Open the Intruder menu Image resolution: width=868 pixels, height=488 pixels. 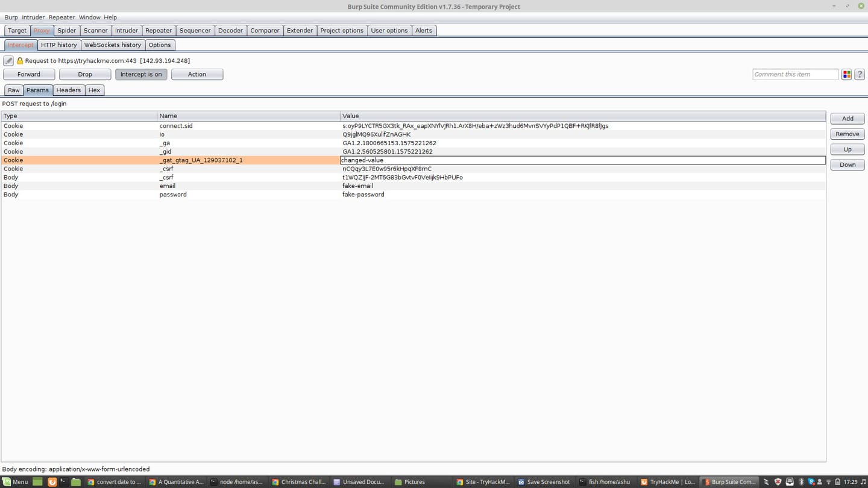pyautogui.click(x=33, y=17)
